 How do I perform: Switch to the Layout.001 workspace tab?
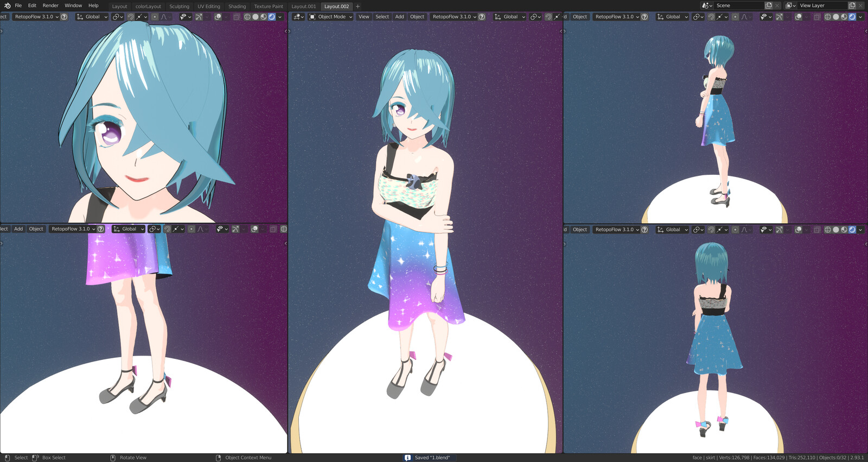304,7
